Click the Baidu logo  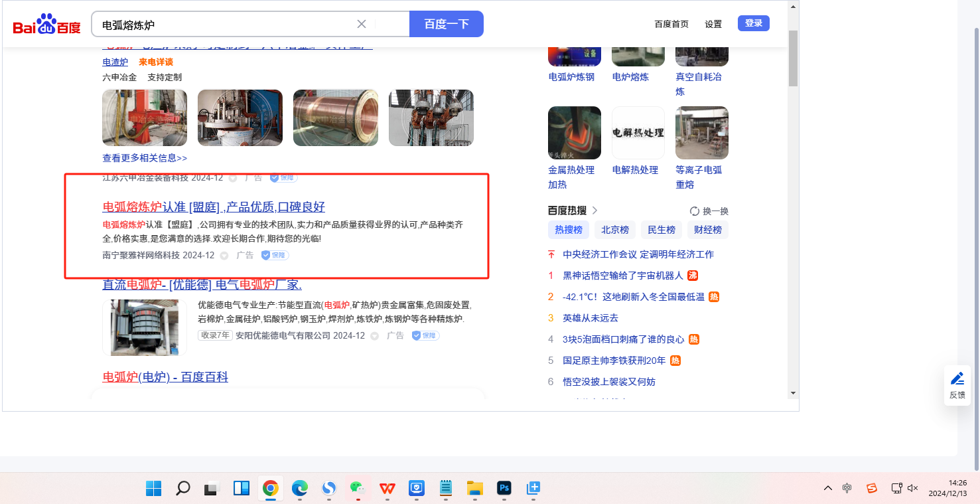tap(46, 25)
